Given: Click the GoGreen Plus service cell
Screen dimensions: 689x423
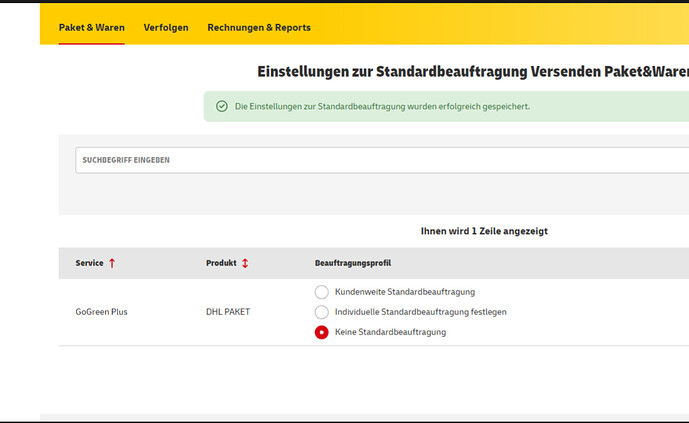Looking at the screenshot, I should pos(102,312).
